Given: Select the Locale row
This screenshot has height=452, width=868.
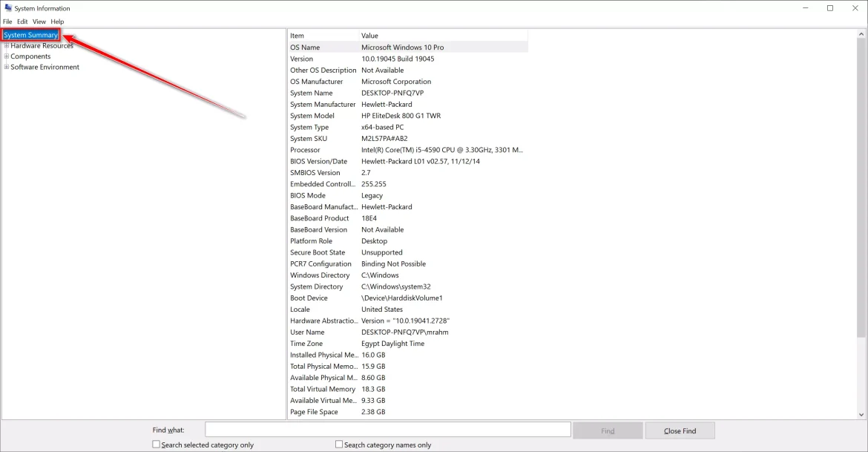Looking at the screenshot, I should coord(408,309).
